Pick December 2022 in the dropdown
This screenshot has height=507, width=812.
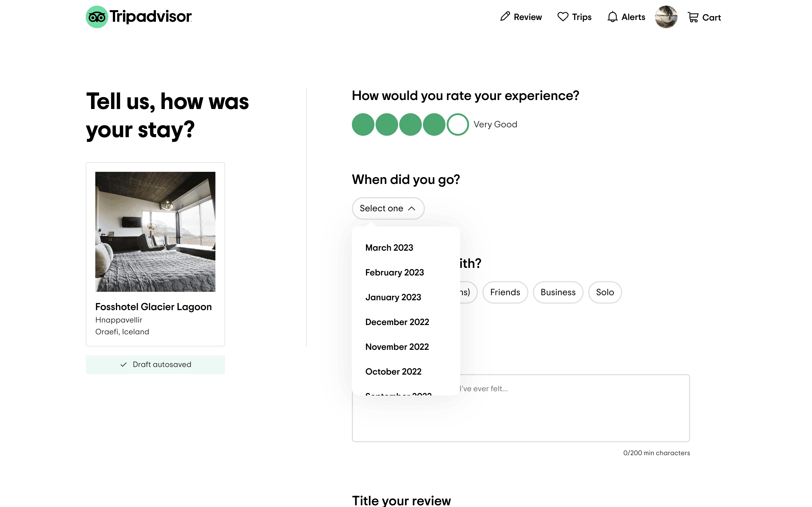[x=397, y=322]
